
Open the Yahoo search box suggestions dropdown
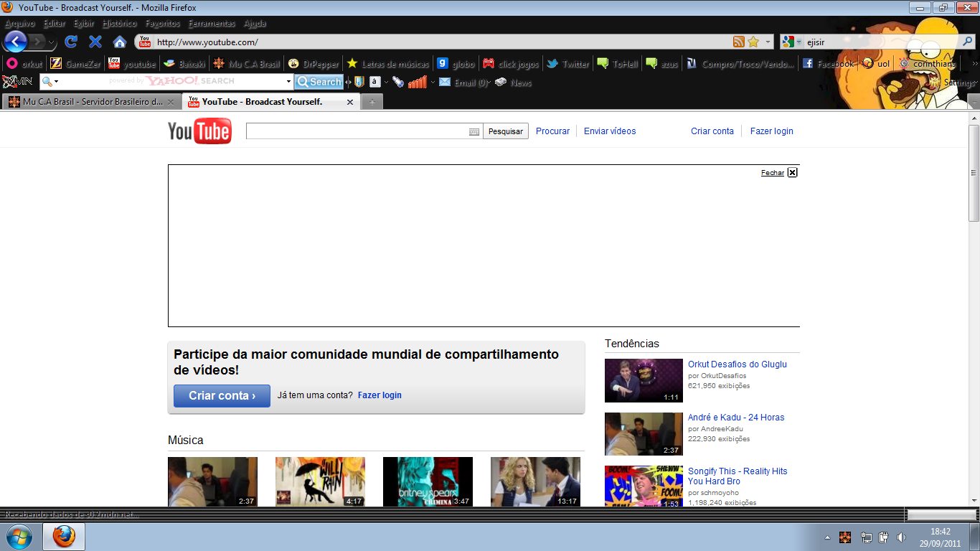point(288,82)
